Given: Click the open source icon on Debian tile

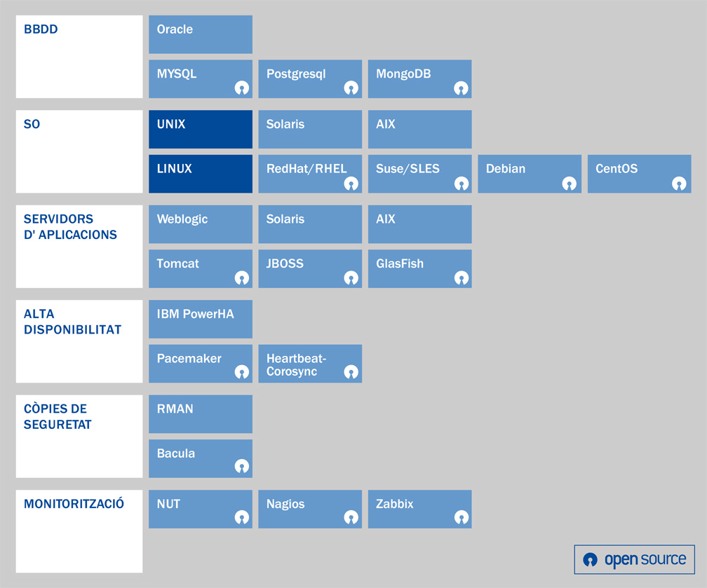Looking at the screenshot, I should tap(570, 184).
